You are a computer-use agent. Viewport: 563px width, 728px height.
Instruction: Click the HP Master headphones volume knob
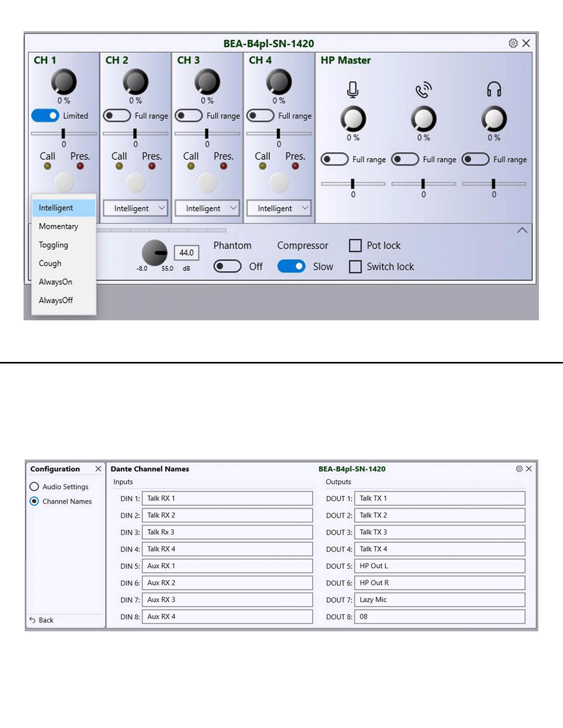494,119
